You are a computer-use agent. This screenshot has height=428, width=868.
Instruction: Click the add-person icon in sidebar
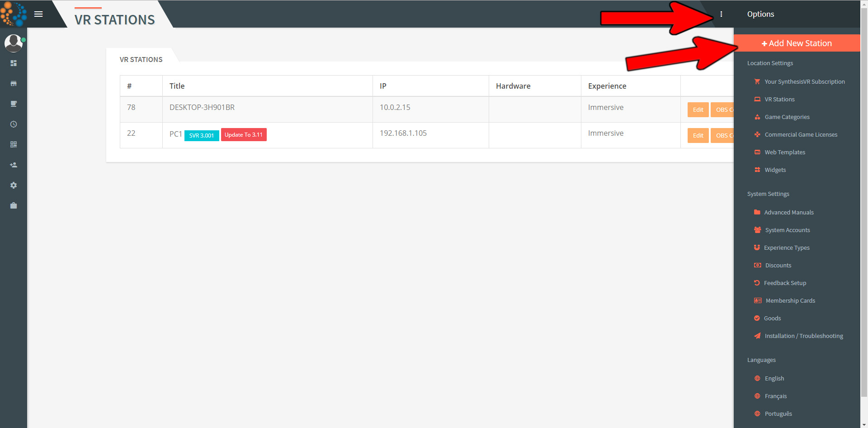[14, 165]
